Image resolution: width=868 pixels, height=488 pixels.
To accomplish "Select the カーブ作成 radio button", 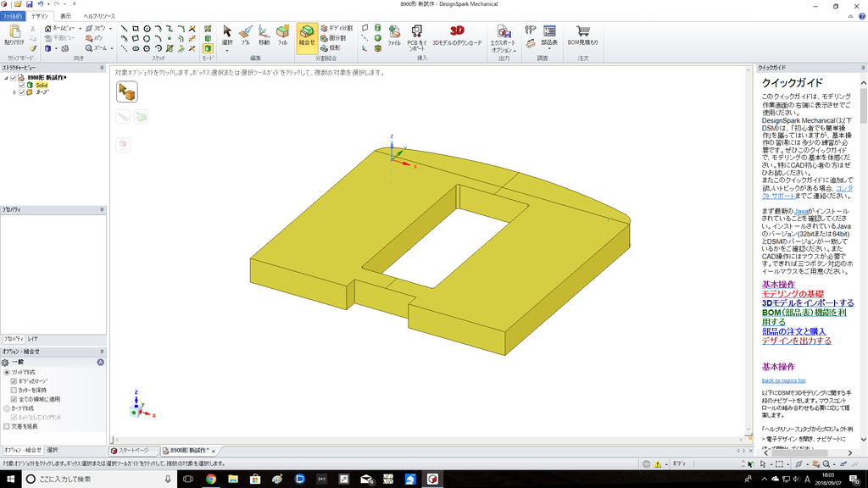I will 7,408.
